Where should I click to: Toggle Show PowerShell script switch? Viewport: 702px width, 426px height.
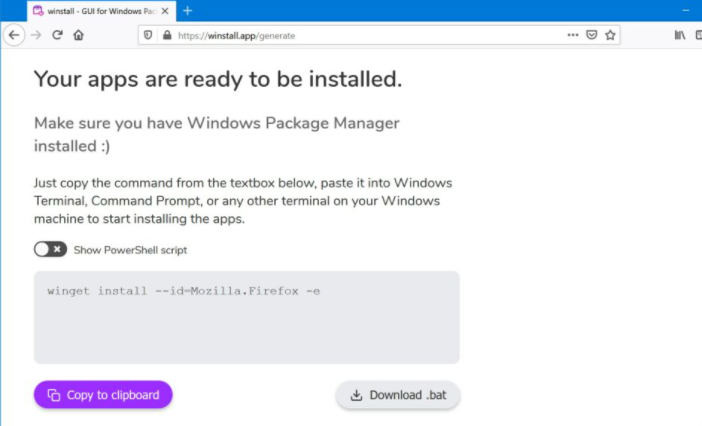point(50,249)
